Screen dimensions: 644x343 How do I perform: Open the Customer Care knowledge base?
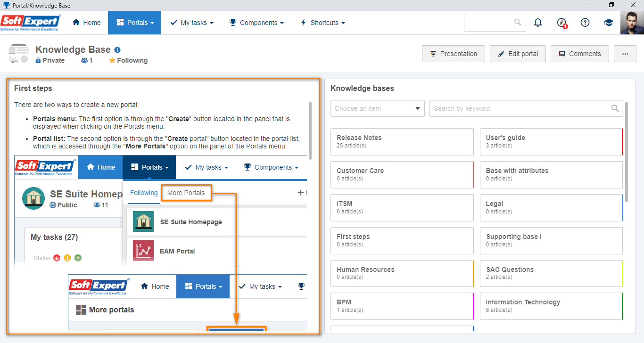(x=402, y=175)
